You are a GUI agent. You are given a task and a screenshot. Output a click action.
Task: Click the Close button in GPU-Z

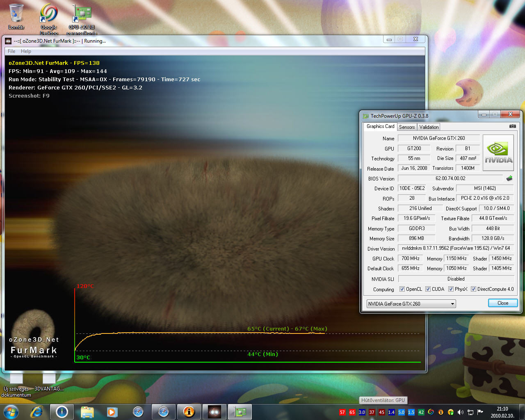503,303
